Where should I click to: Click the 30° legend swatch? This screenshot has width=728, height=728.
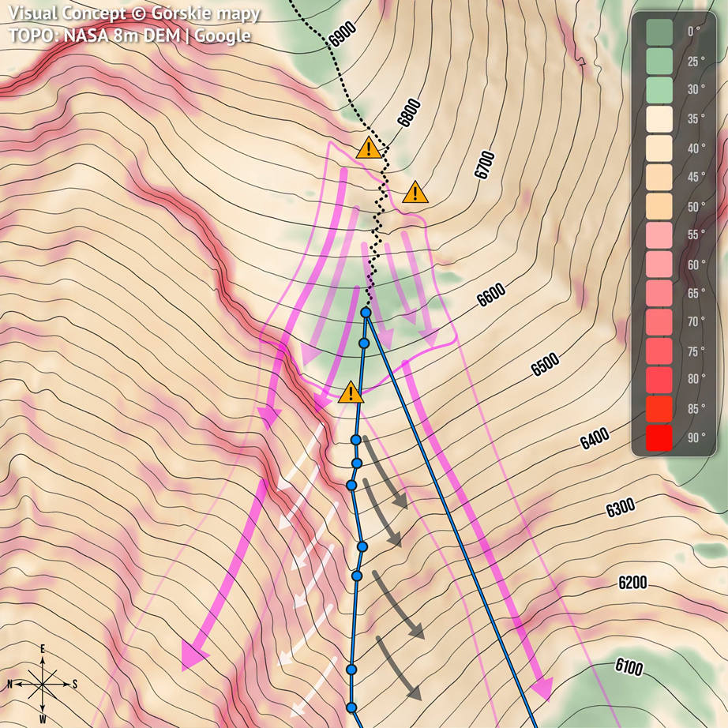(659, 90)
